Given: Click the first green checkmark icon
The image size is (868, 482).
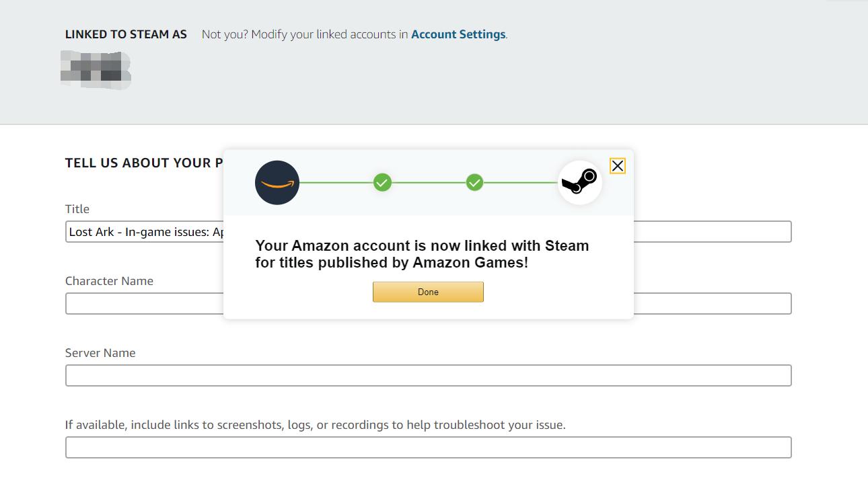Looking at the screenshot, I should click(382, 183).
